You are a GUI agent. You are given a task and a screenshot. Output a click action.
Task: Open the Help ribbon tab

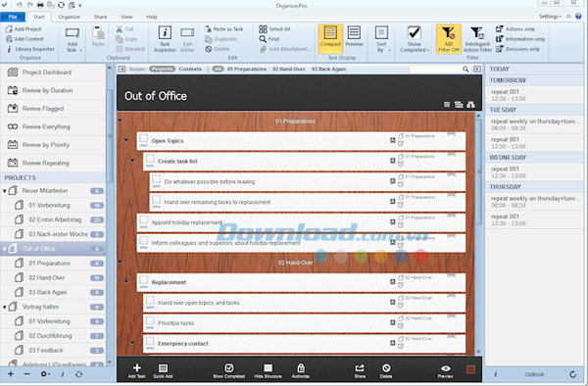tap(152, 17)
